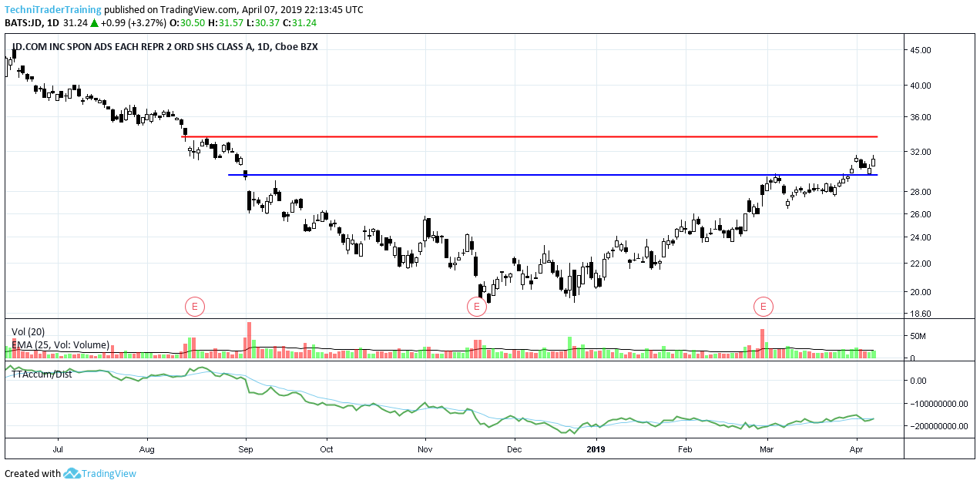Click the BATS:JD, 1D symbol text
980x487 pixels.
(33, 23)
